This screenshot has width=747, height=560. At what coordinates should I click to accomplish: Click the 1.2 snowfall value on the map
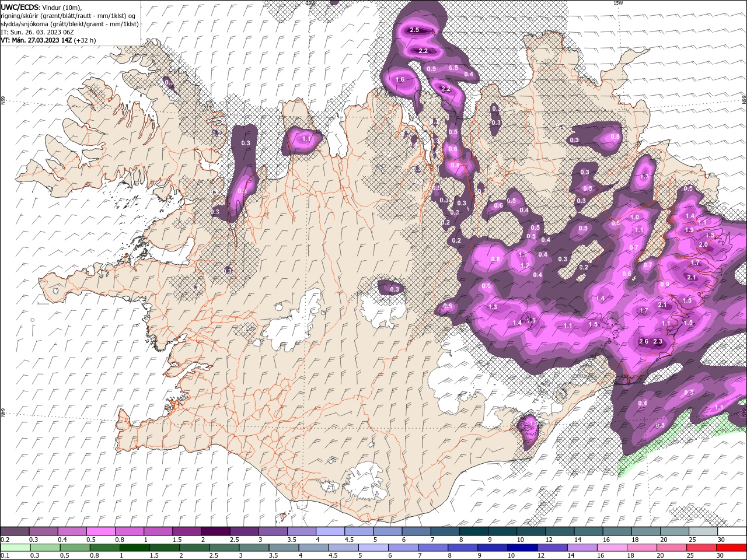click(525, 266)
